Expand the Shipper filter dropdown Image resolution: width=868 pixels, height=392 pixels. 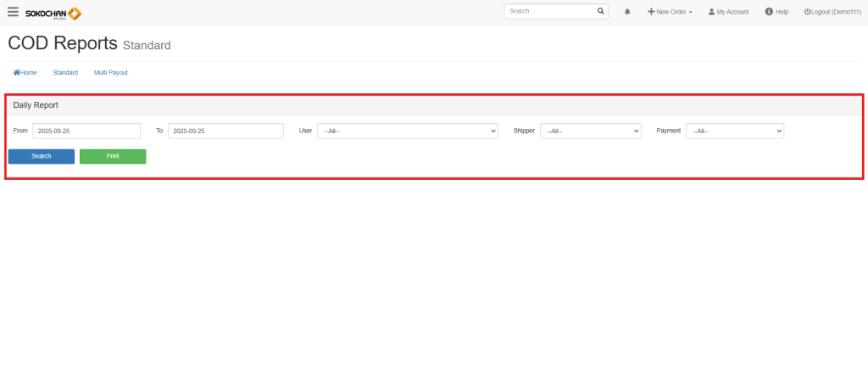[590, 131]
